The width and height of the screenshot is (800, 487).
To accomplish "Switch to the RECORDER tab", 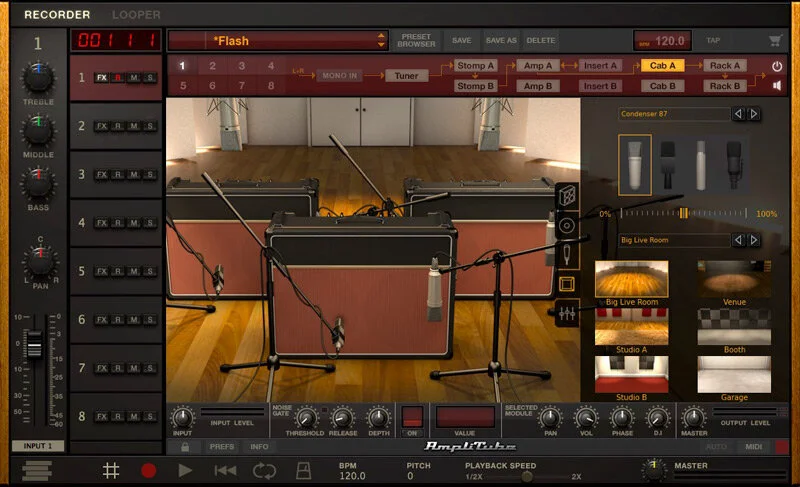I will pos(57,15).
